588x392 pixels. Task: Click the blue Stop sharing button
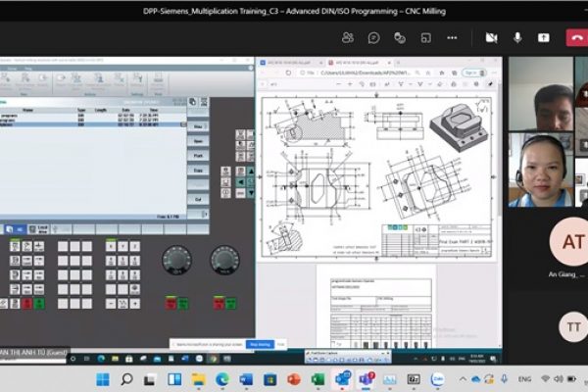260,345
